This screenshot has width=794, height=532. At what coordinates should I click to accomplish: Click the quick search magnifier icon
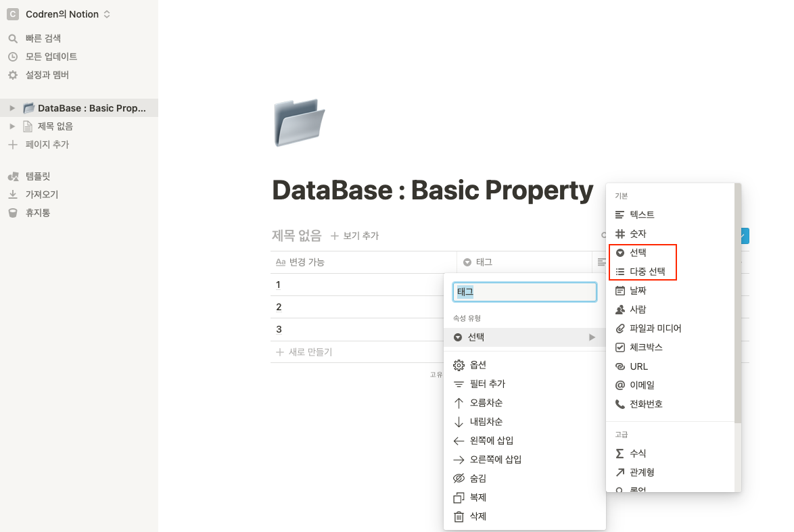13,39
